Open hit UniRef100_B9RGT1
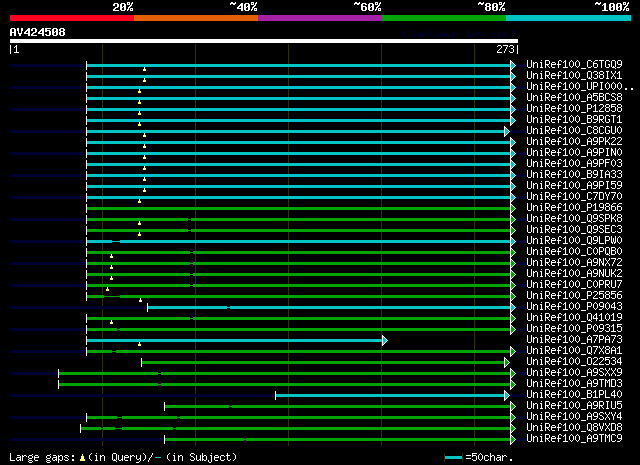Viewport: 640px width, 465px height. click(x=574, y=120)
